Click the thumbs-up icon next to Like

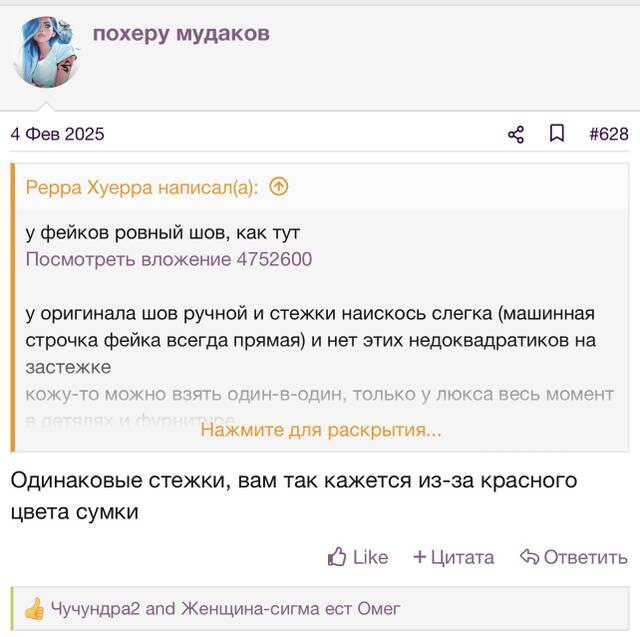(x=337, y=557)
